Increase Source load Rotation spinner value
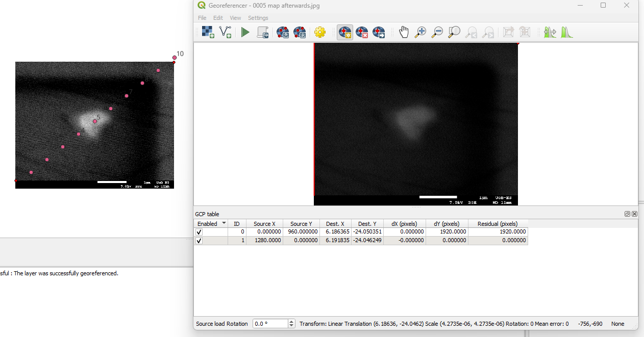 click(x=291, y=322)
